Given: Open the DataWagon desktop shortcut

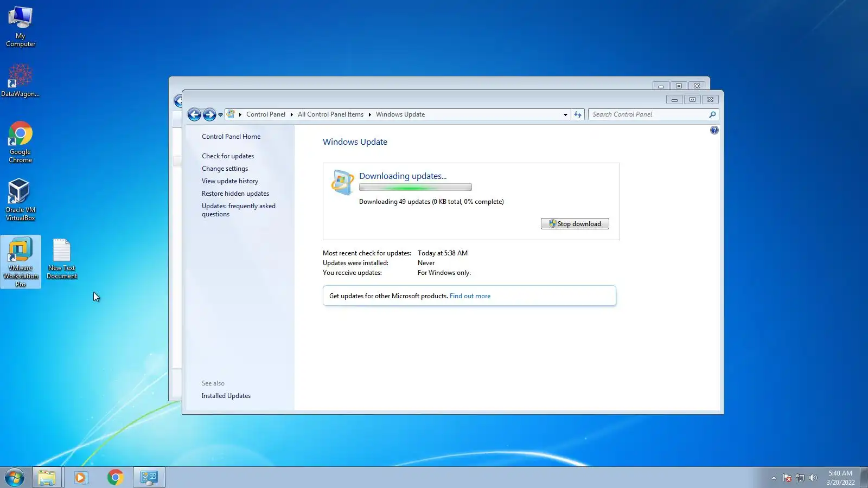Looking at the screenshot, I should click(x=20, y=80).
